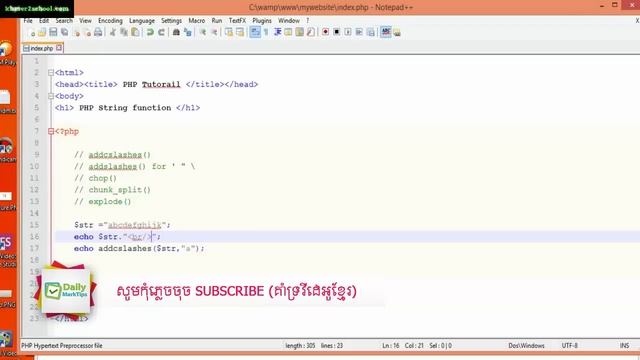Image resolution: width=640 pixels, height=360 pixels.
Task: Start macro recording with red dot
Action: (x=325, y=32)
